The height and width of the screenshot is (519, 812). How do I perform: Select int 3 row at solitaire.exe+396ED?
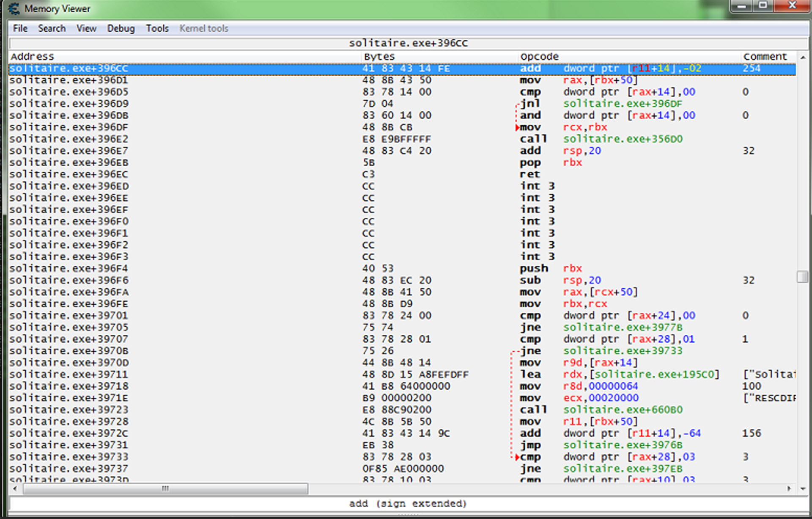pos(402,186)
